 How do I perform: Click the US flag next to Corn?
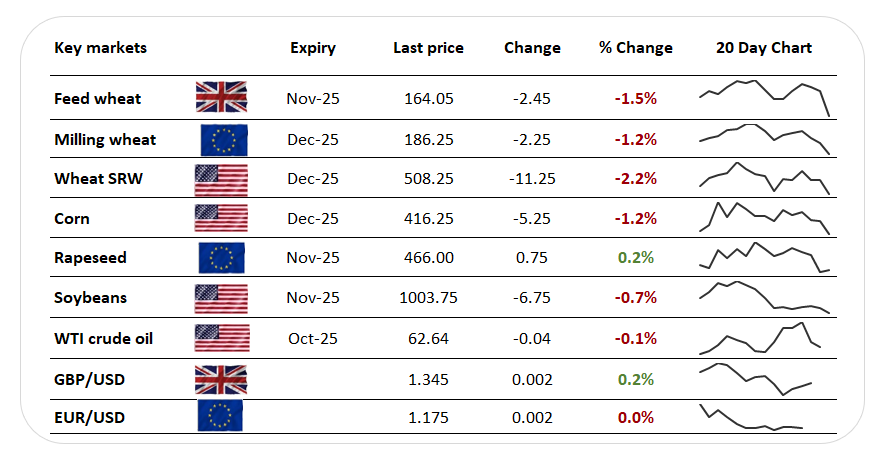tap(221, 218)
